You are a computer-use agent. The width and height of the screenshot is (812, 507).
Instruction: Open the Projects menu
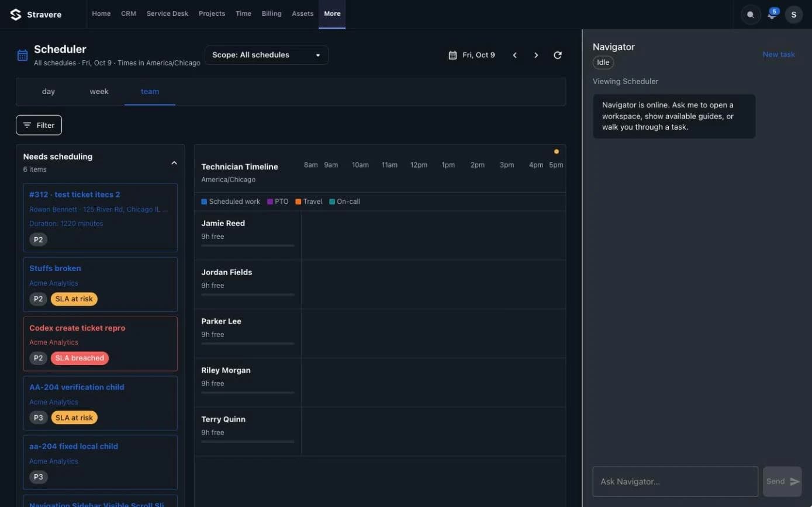pos(212,13)
